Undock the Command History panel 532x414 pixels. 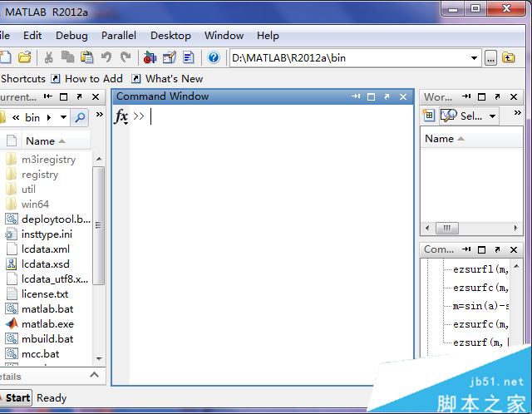[497, 249]
